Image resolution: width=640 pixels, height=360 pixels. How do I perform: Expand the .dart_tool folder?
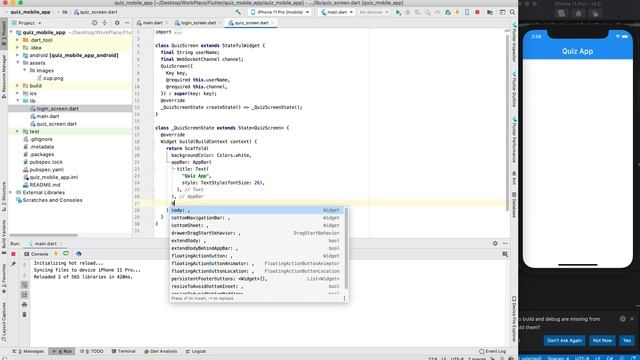(x=18, y=40)
